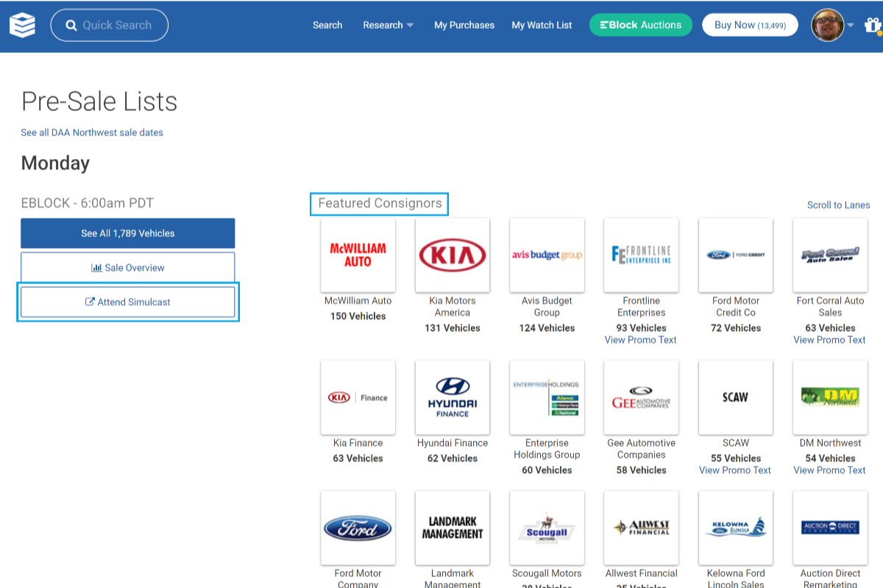Open the gift box icon
The image size is (883, 588).
[873, 25]
